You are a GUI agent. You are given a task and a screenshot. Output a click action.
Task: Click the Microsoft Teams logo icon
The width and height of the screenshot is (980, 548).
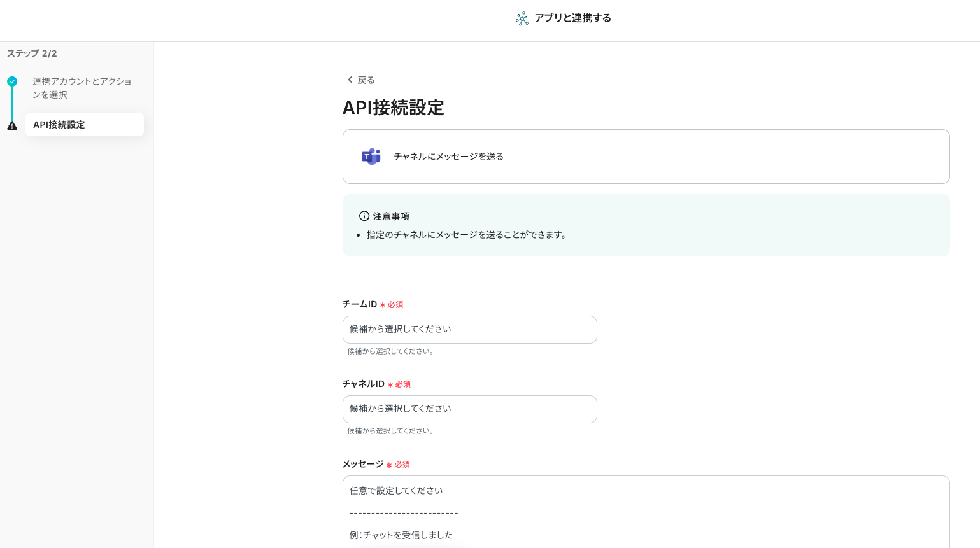tap(371, 157)
